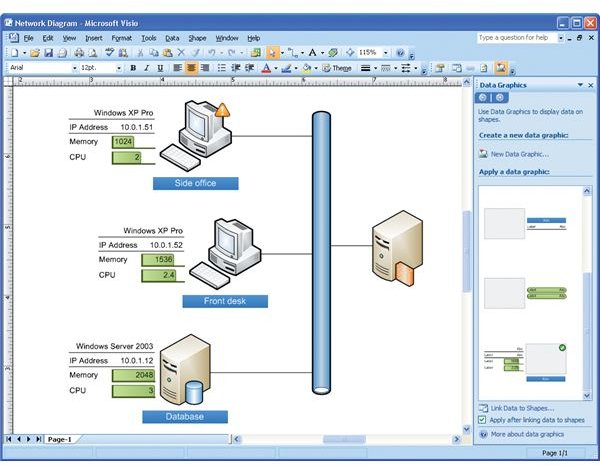
Task: Toggle Italic formatting
Action: click(x=147, y=68)
